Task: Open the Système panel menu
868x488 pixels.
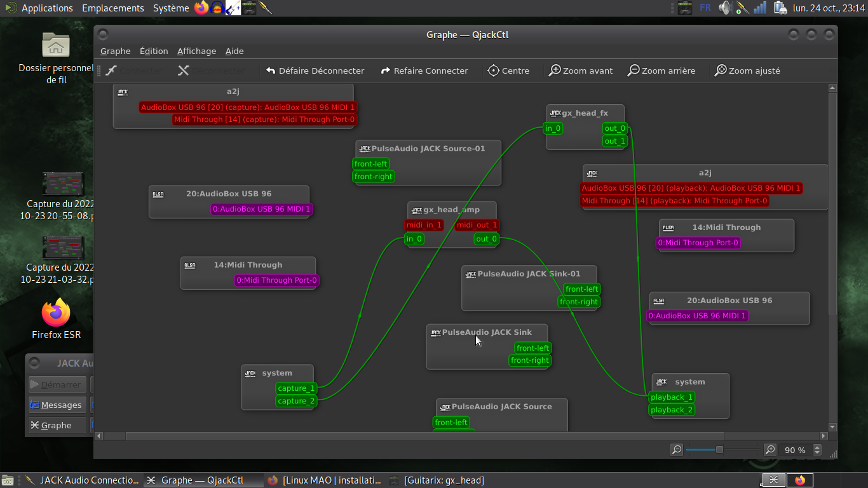Action: (x=171, y=8)
